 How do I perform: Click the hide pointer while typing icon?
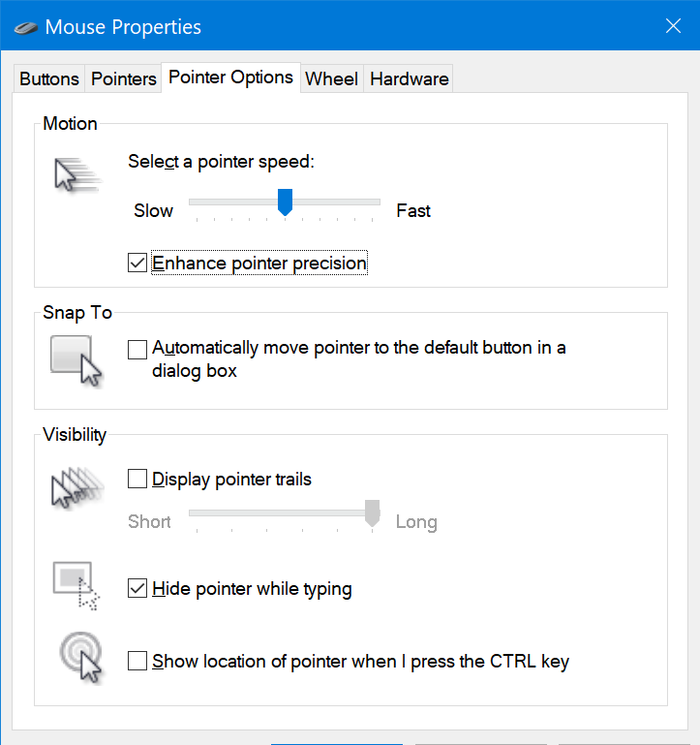tap(76, 585)
